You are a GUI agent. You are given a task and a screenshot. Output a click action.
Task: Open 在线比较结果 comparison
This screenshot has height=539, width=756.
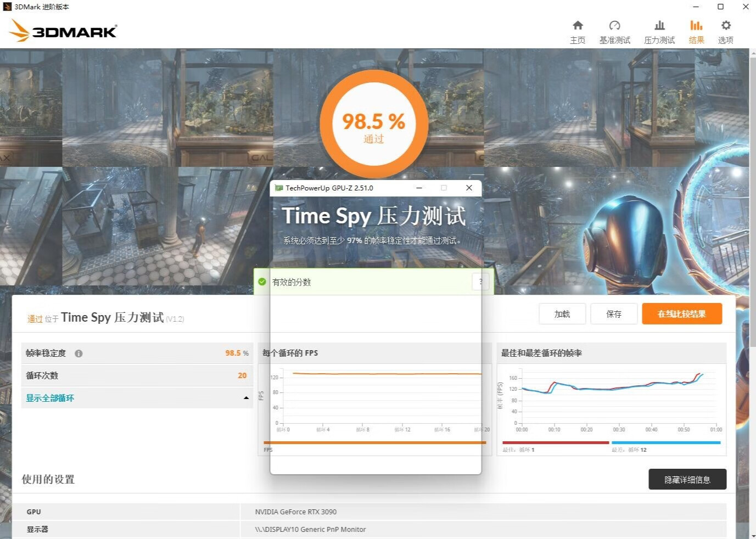click(681, 313)
